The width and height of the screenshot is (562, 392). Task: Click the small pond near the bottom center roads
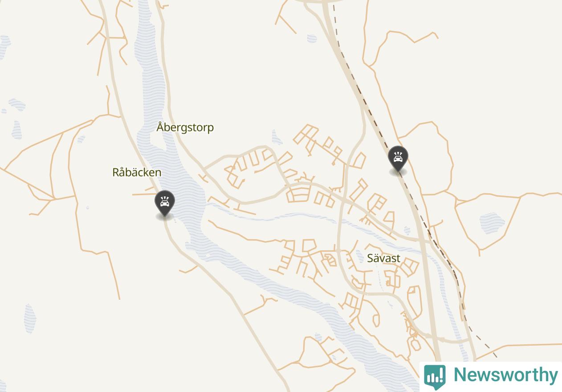click(318, 337)
